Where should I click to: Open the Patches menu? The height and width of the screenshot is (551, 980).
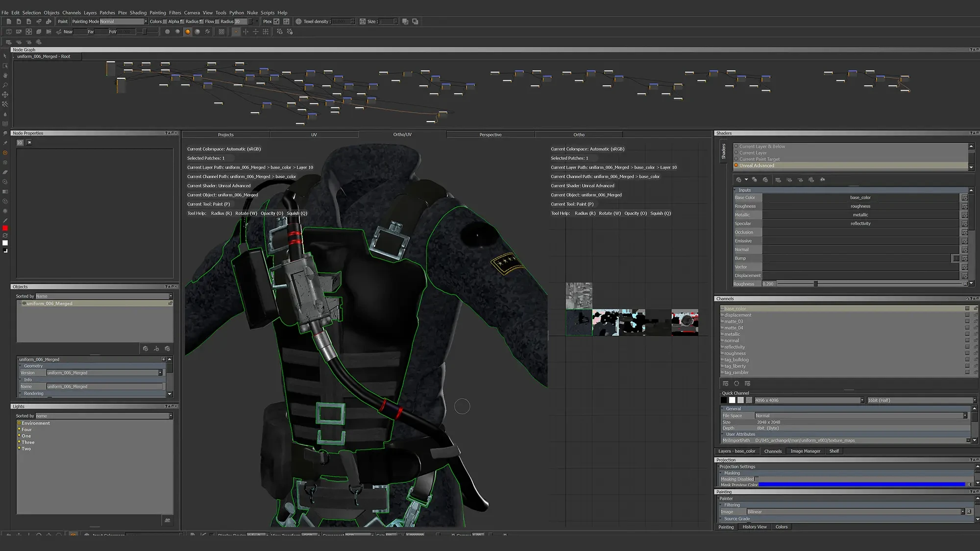[107, 13]
